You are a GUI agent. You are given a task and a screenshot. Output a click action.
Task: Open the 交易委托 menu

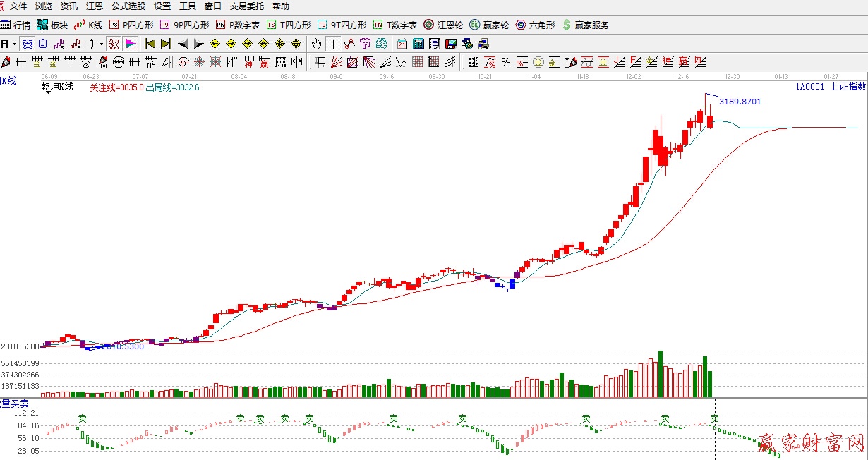[x=247, y=6]
